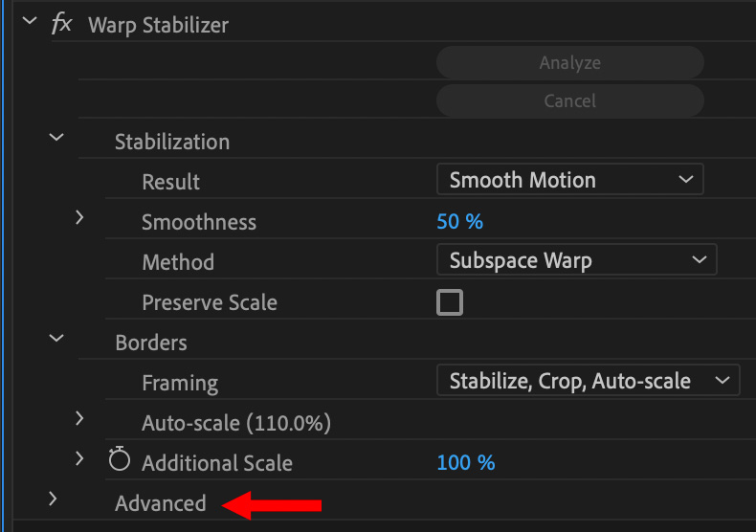Expand the Advanced section arrow
This screenshot has height=532, width=756.
click(x=54, y=499)
